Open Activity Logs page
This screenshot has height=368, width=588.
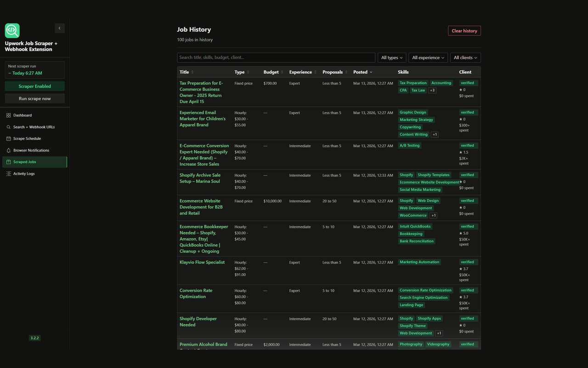point(35,174)
